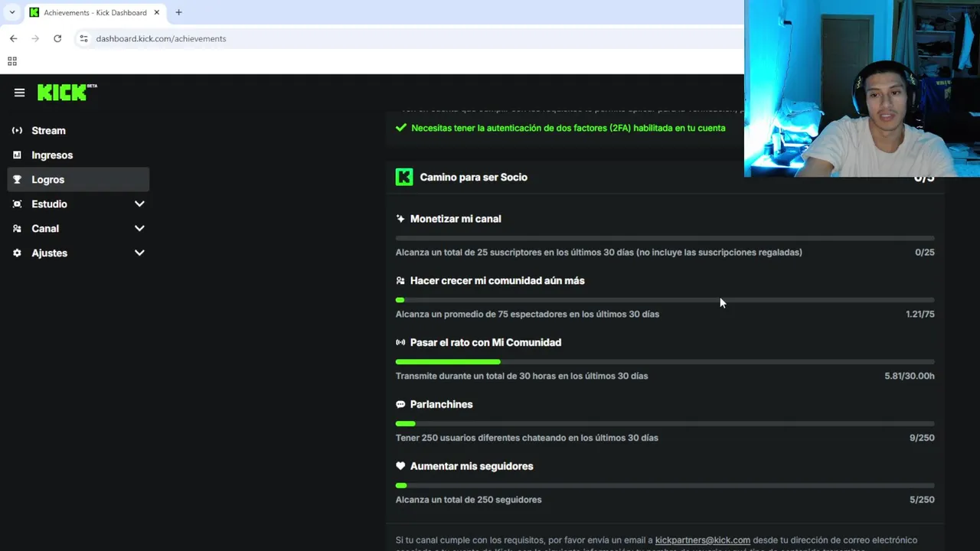Click the 5/250 followers value

point(922,500)
